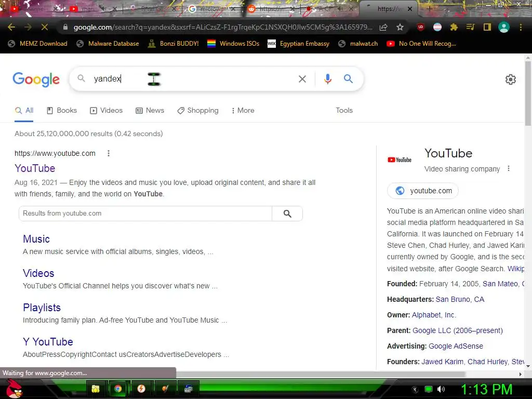Click the Google logo

(36, 79)
